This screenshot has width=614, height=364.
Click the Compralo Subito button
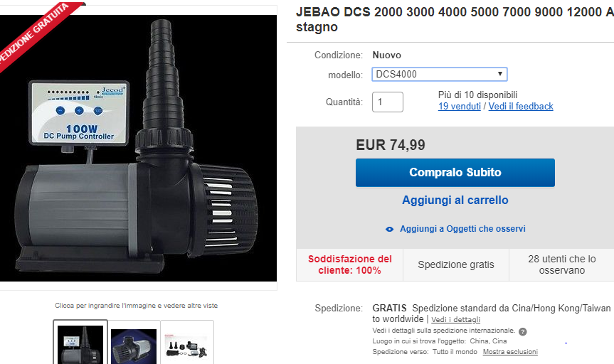click(x=455, y=173)
